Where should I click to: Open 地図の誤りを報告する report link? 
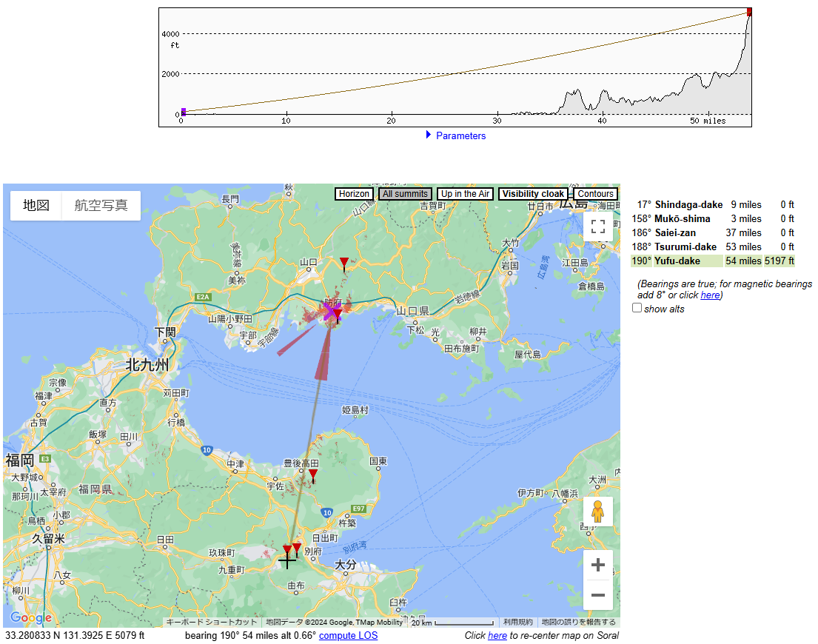tap(578, 622)
